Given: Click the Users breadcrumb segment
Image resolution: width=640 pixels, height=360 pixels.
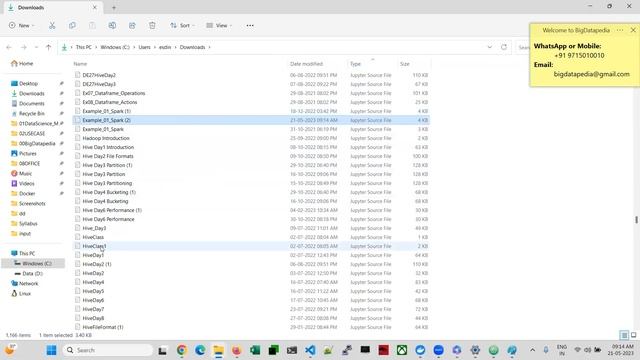Looking at the screenshot, I should click(144, 47).
